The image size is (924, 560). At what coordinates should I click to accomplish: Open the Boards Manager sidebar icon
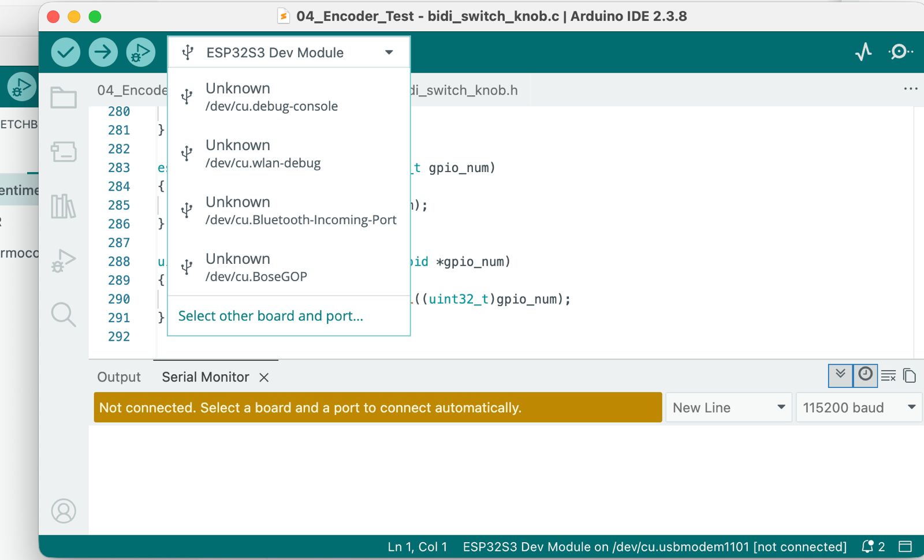(64, 152)
